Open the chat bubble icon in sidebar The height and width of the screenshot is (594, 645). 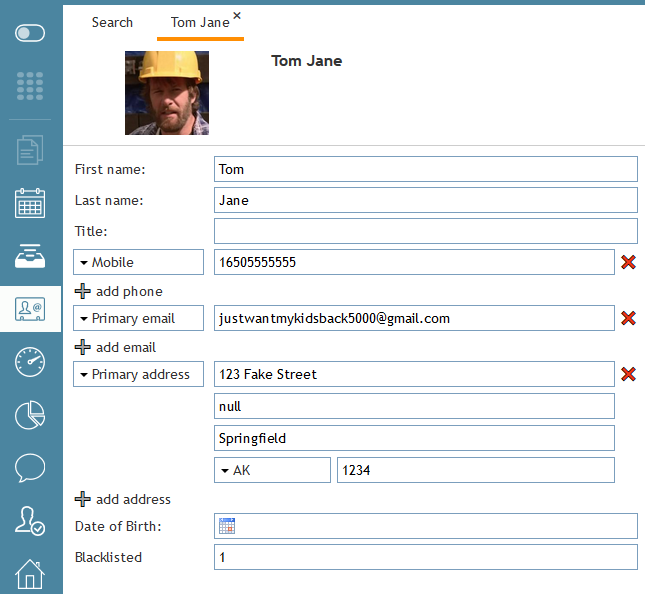pos(30,467)
